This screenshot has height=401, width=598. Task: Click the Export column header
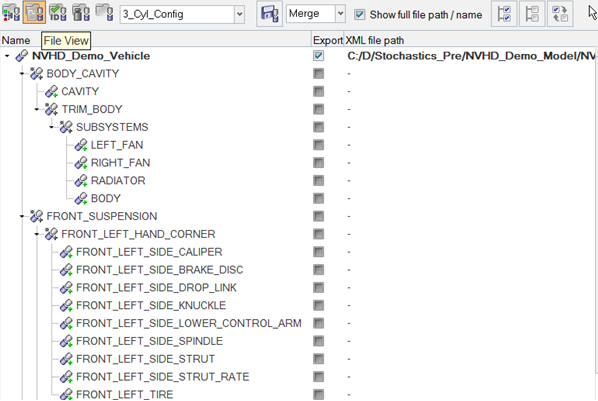click(x=328, y=40)
